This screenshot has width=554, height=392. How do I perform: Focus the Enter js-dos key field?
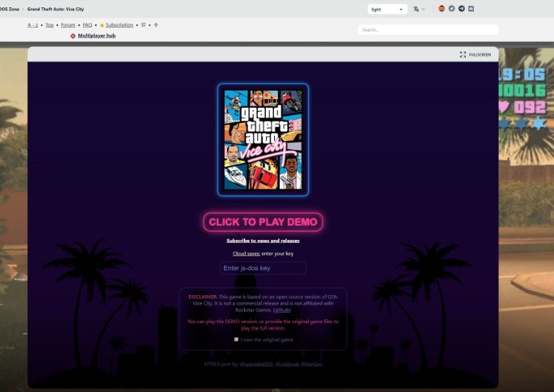(263, 268)
